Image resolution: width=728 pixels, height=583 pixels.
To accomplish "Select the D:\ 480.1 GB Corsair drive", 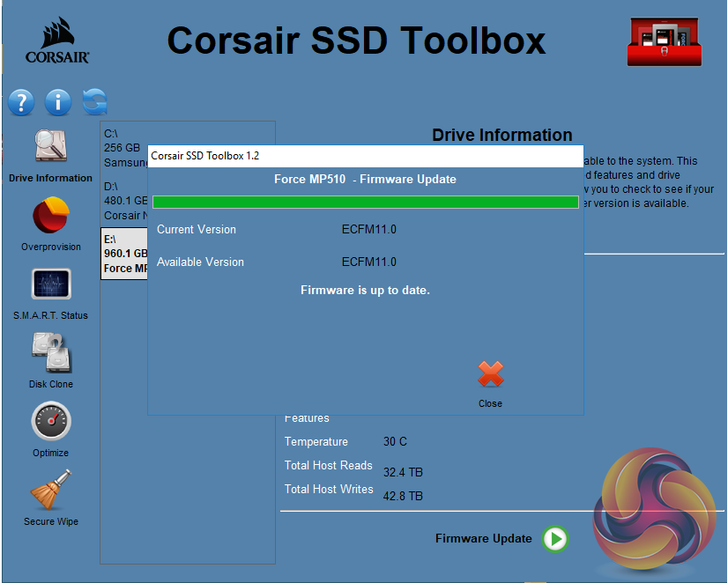I will 123,201.
